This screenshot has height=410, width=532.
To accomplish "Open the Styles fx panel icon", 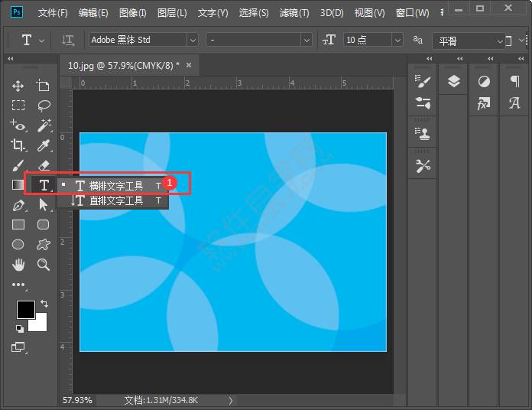I will point(484,103).
